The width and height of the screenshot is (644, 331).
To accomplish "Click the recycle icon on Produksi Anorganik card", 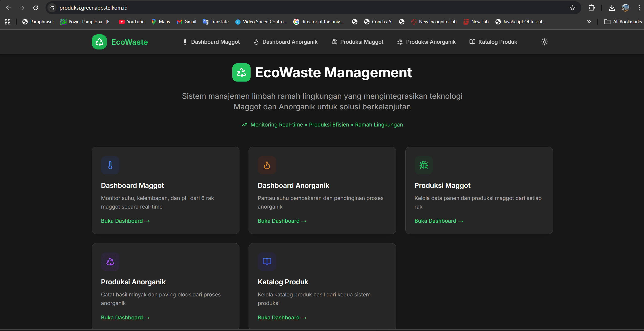I will coord(110,262).
